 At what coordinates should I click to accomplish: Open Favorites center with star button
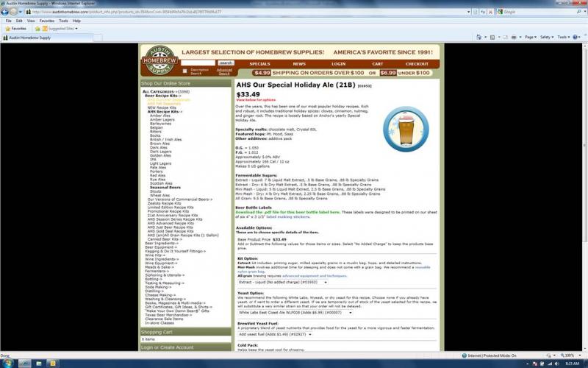click(15, 29)
